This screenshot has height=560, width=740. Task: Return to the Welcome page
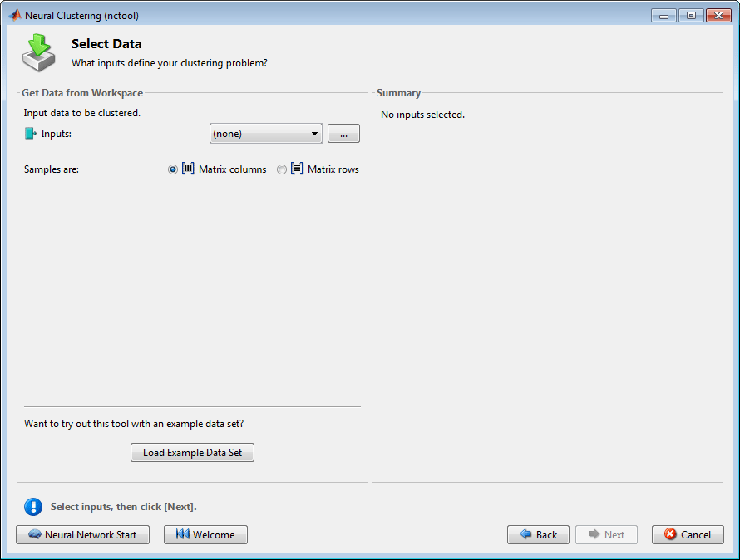(x=205, y=534)
